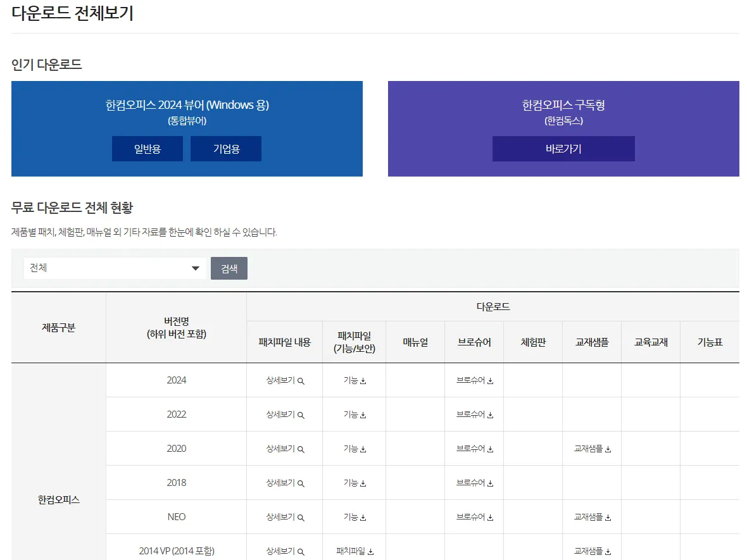The width and height of the screenshot is (747, 560).
Task: Click the 기업용 viewer download button
Action: point(225,148)
